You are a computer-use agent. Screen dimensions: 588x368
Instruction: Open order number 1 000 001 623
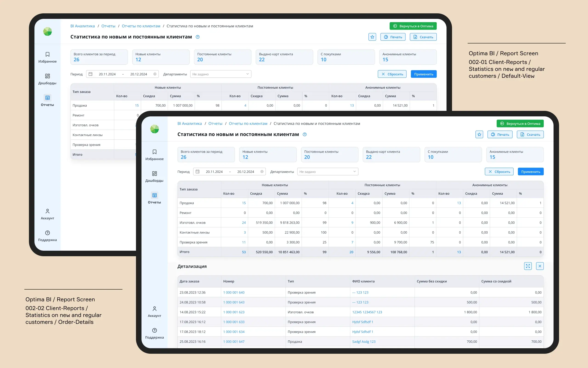234,312
